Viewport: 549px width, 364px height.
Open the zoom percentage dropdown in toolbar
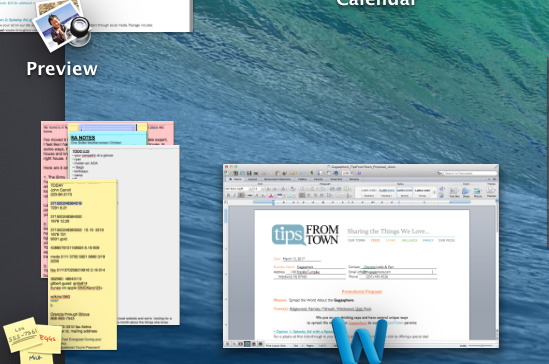coord(347,173)
